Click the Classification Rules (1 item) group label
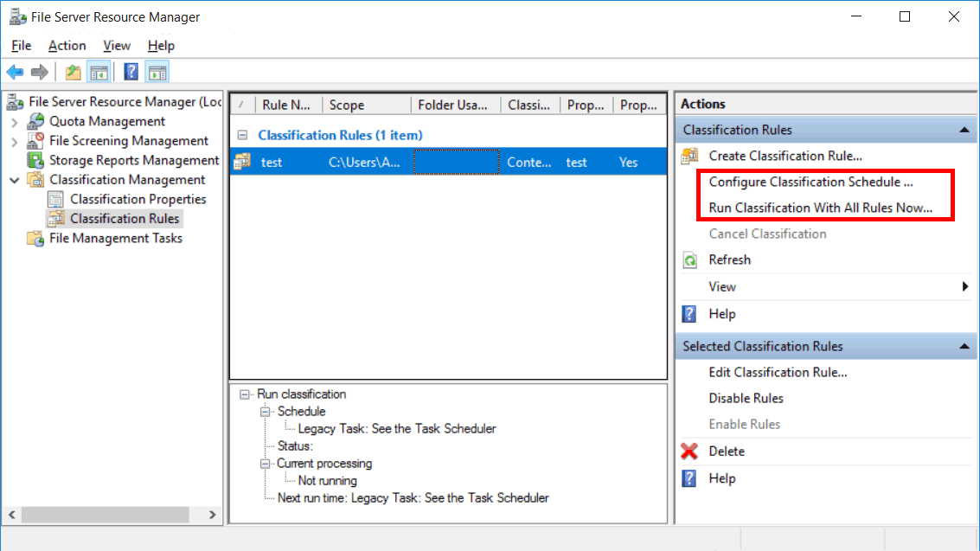The image size is (980, 551). [340, 135]
